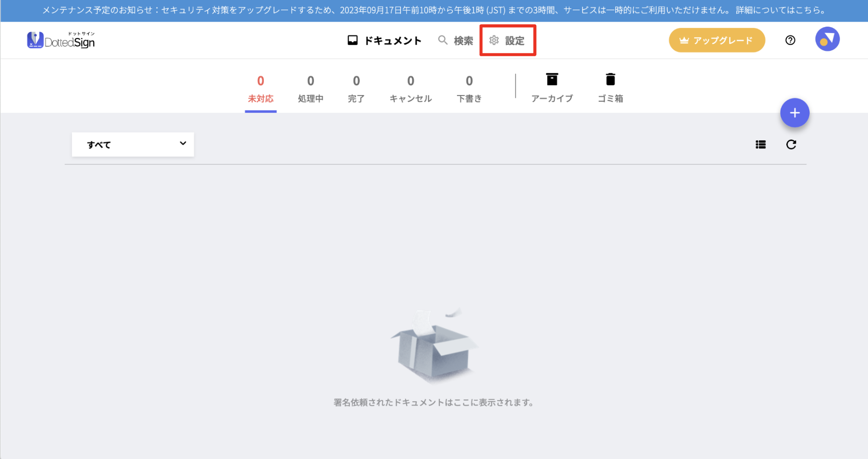Refresh the document list
The image size is (868, 459).
pyautogui.click(x=791, y=145)
